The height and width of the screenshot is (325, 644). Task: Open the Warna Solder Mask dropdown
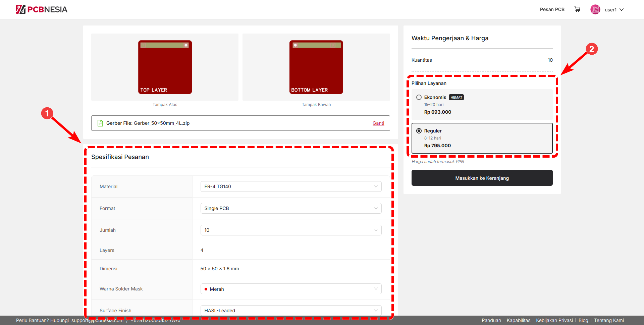pyautogui.click(x=291, y=289)
